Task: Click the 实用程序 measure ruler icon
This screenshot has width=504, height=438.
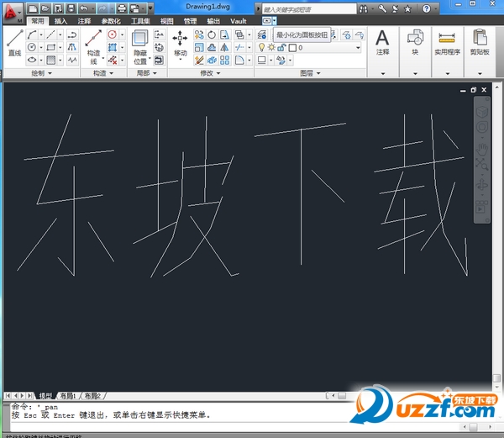Action: 447,39
